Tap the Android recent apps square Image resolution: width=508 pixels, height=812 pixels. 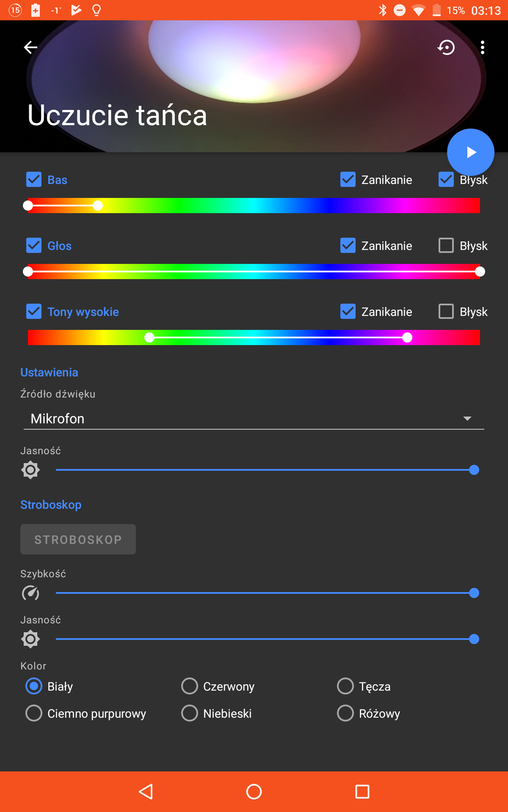[x=362, y=792]
